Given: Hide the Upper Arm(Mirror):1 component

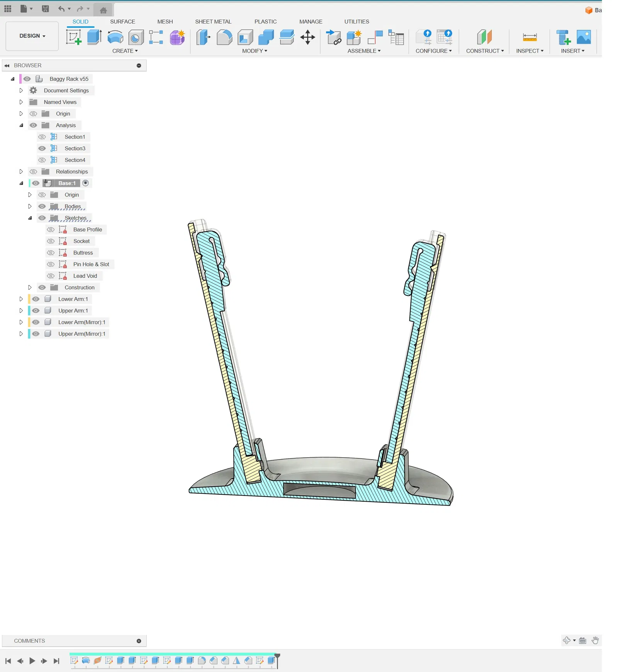Looking at the screenshot, I should pos(36,334).
